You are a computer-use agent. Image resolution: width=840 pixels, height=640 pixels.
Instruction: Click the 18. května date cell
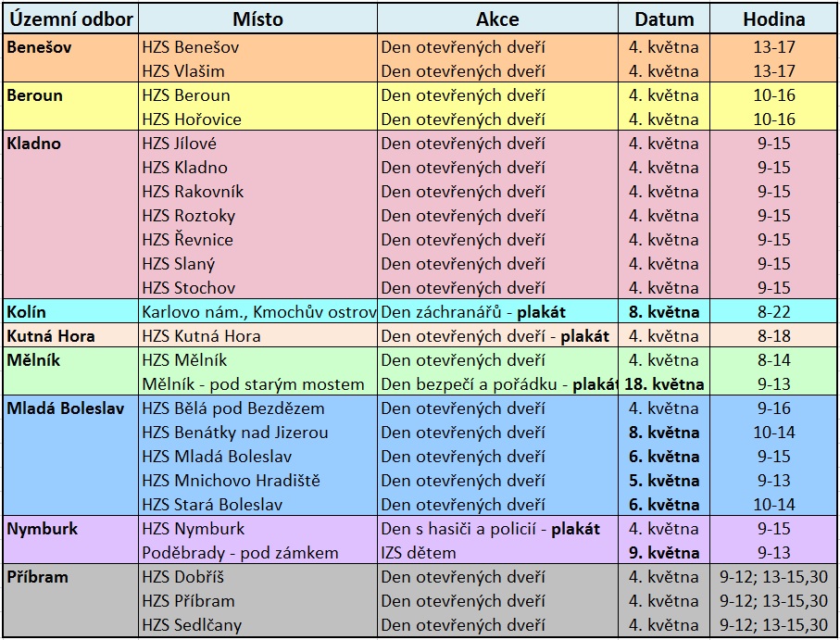pos(664,383)
